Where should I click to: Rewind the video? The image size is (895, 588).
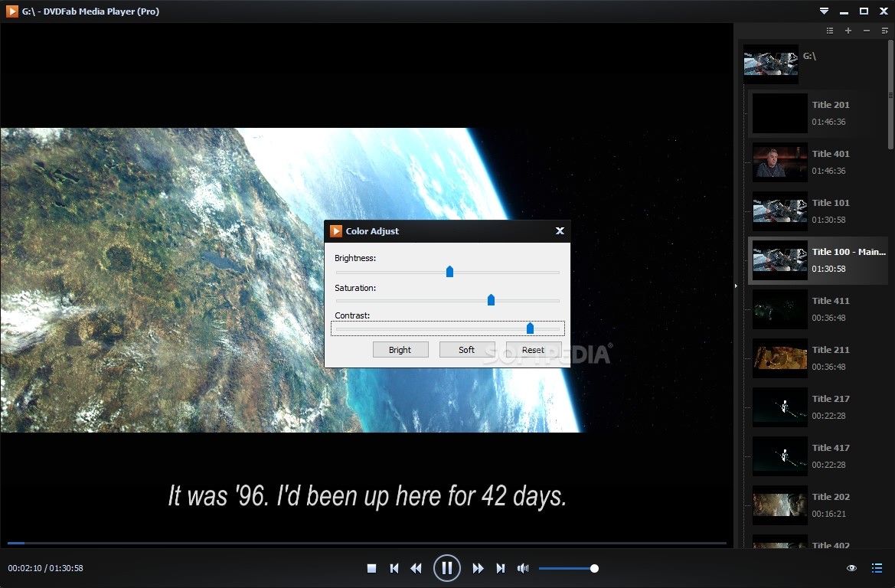416,568
